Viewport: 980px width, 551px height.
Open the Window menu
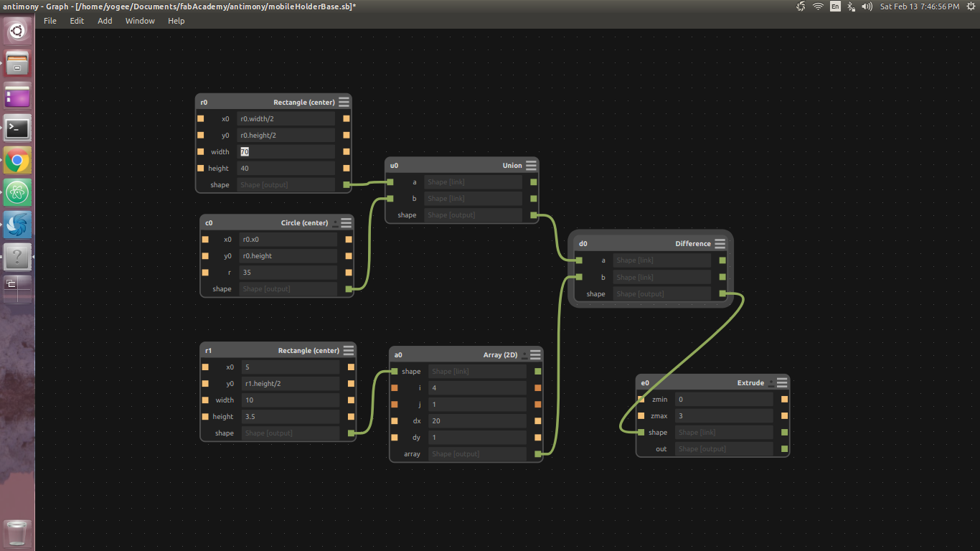(x=139, y=20)
